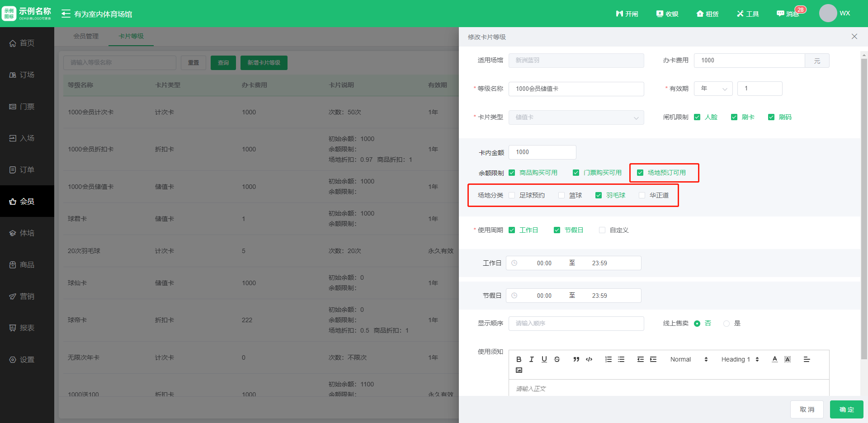Collapse the sidebar with the menu icon

point(66,14)
